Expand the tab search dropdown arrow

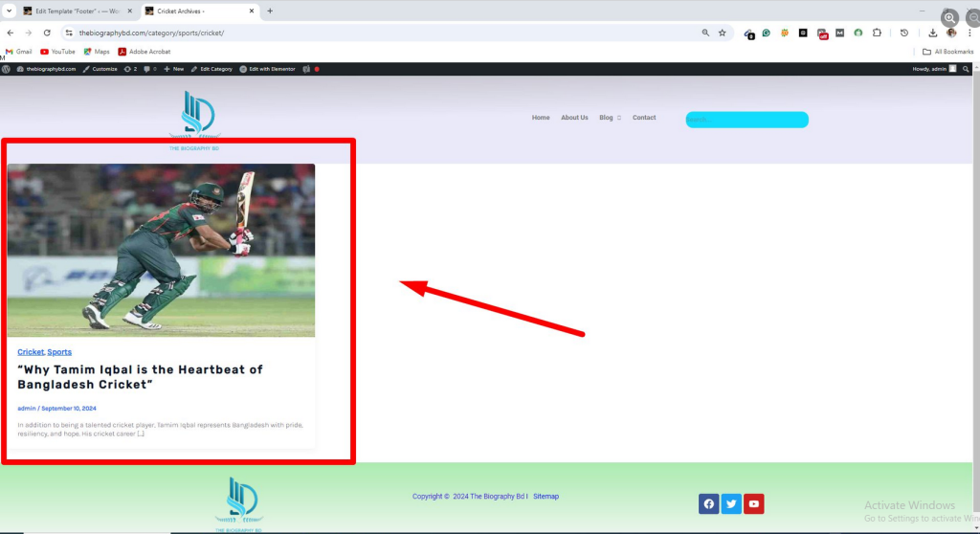click(x=9, y=11)
